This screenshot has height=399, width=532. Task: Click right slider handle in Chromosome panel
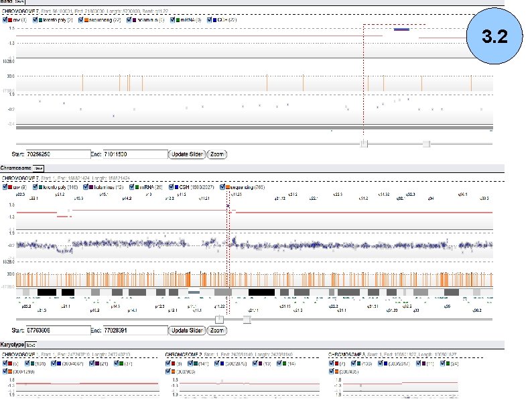[247, 320]
